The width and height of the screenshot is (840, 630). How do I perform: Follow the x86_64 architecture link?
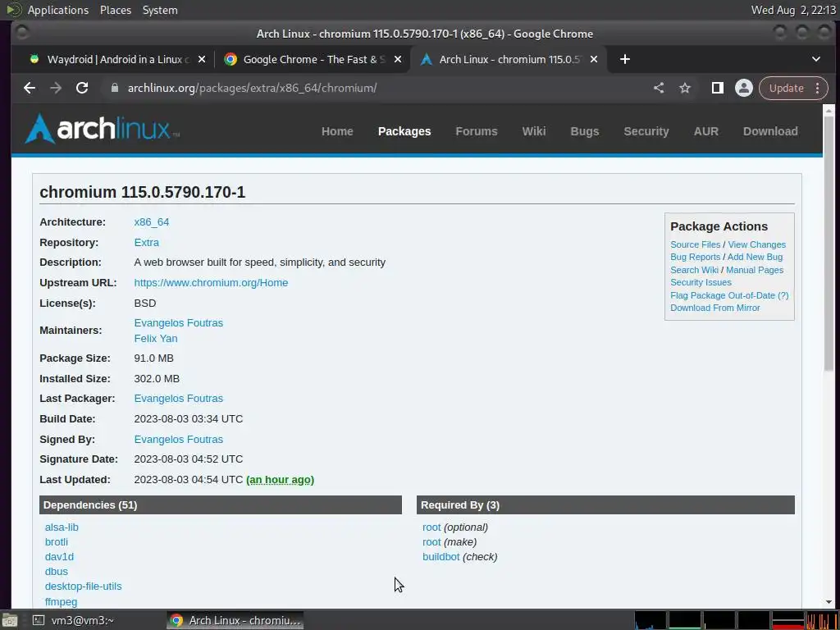(x=152, y=221)
